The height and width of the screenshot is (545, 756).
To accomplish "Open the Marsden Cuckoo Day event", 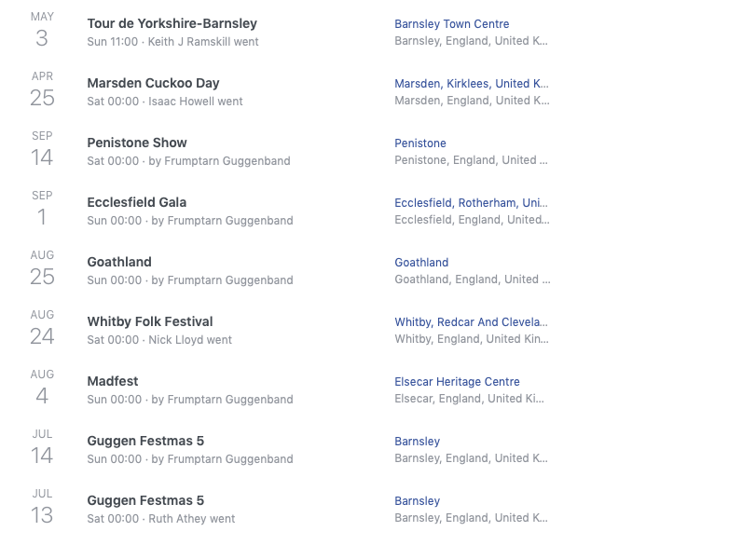I will (153, 83).
